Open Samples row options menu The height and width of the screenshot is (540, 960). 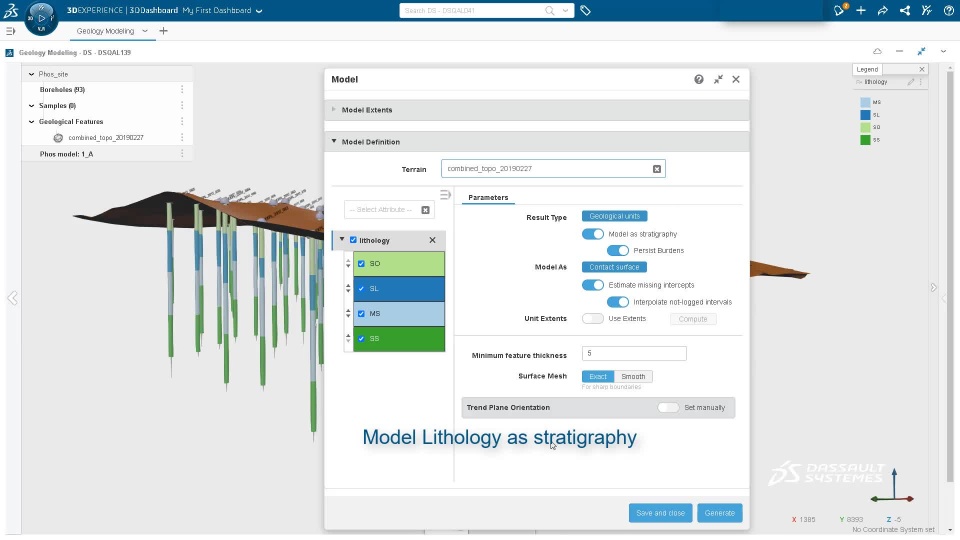click(x=182, y=105)
